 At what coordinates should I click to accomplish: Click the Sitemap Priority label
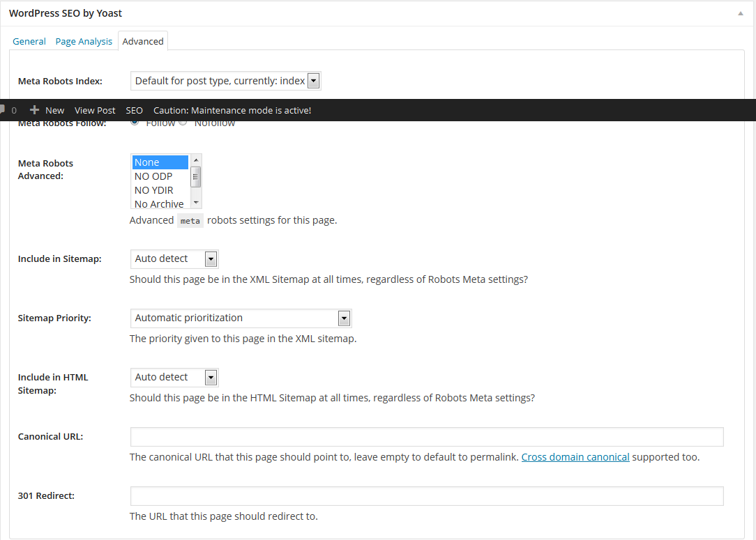coord(54,318)
